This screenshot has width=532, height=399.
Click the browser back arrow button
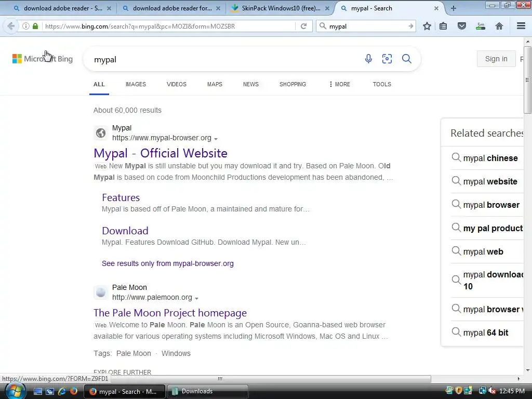pos(11,26)
